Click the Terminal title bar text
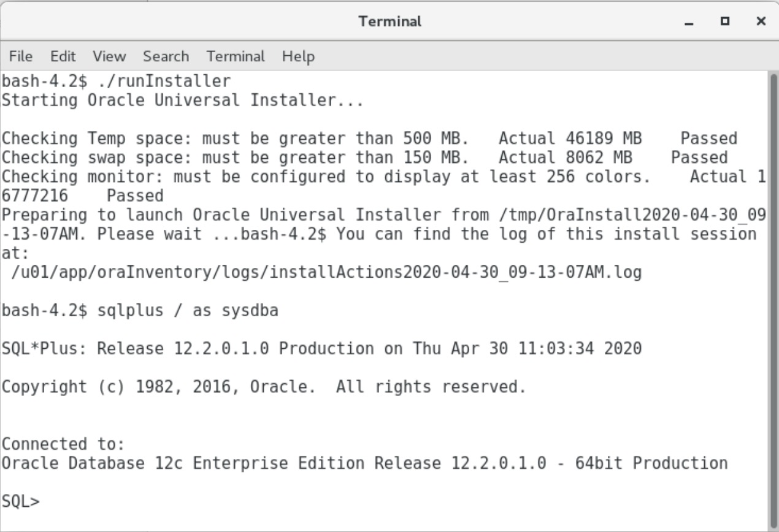The width and height of the screenshot is (779, 532). pyautogui.click(x=390, y=21)
